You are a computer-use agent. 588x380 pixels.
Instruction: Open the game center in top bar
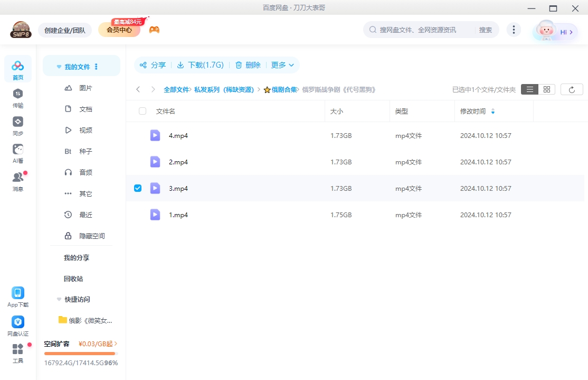point(153,29)
